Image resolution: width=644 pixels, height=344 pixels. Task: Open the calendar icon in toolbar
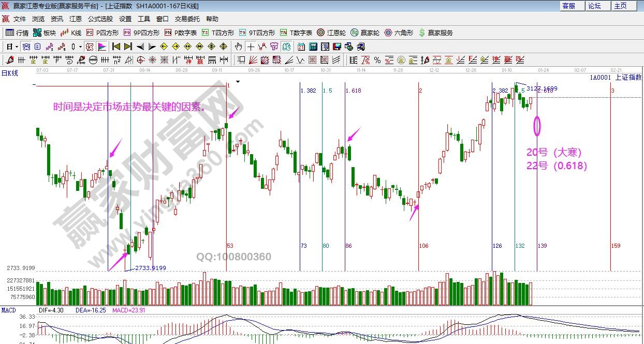[301, 47]
